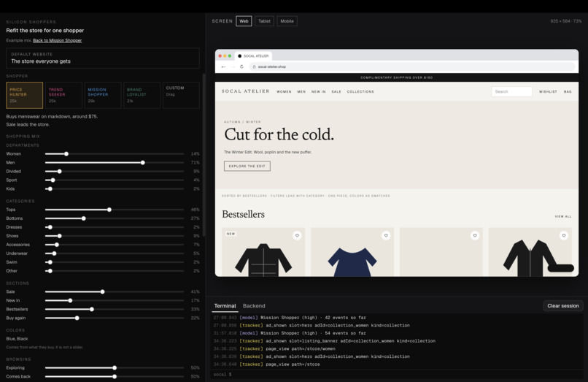Click the 'Blue, Black' colors text
The image size is (588, 382).
click(x=17, y=339)
